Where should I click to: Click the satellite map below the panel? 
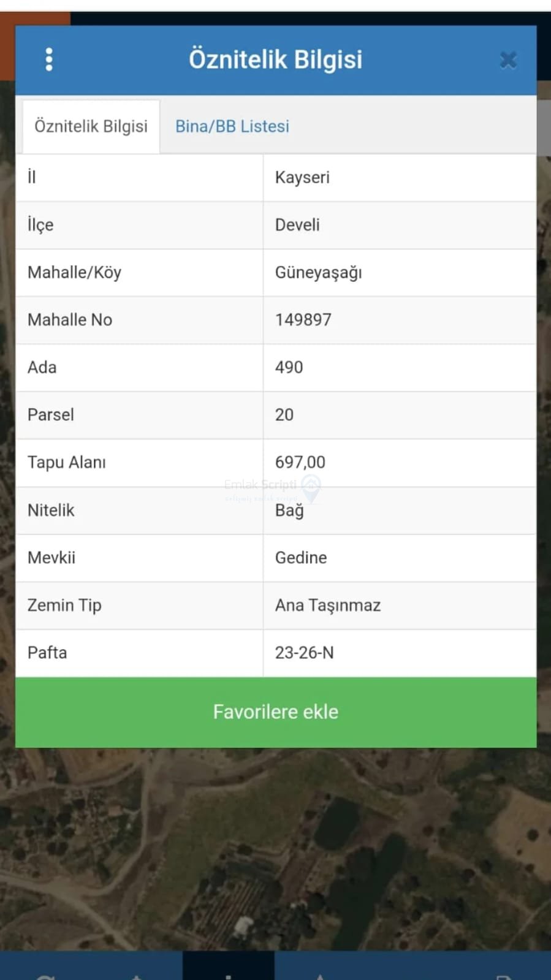[x=276, y=846]
